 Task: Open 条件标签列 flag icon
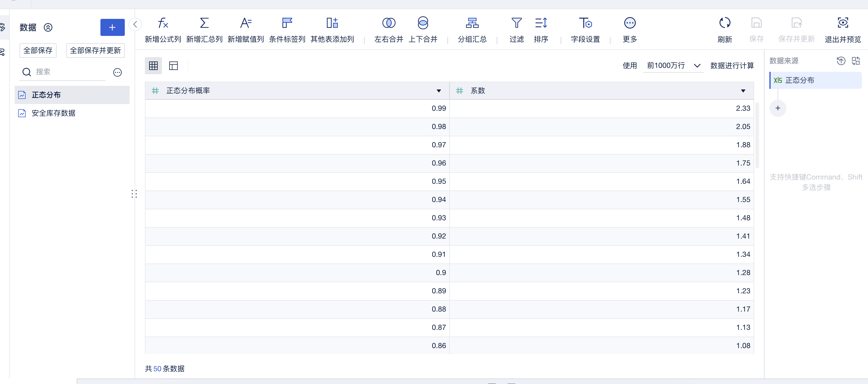[287, 23]
